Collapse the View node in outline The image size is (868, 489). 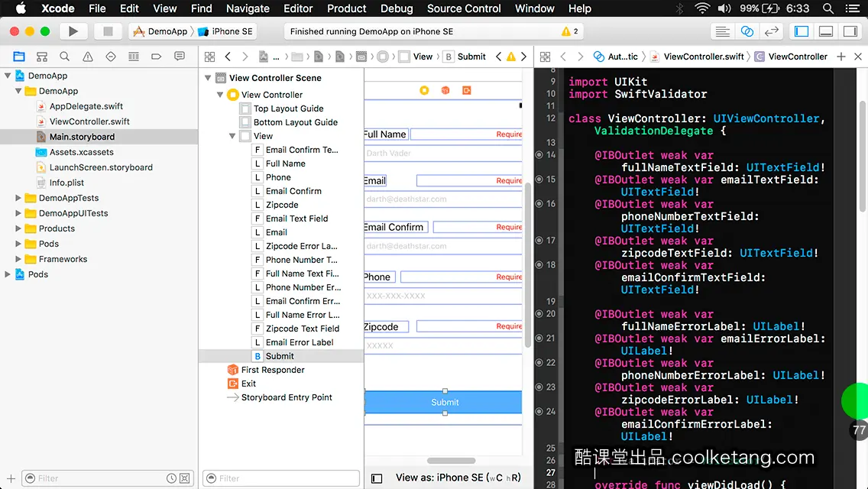(x=232, y=136)
